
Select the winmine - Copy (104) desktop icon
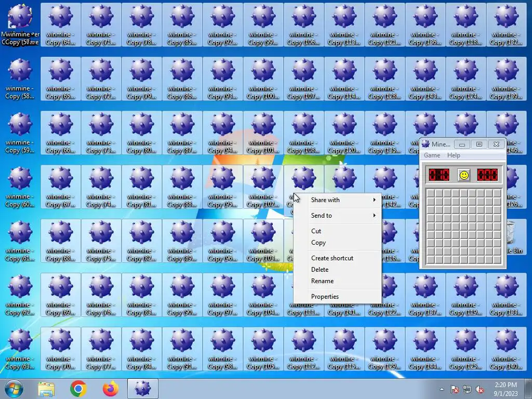(263, 295)
